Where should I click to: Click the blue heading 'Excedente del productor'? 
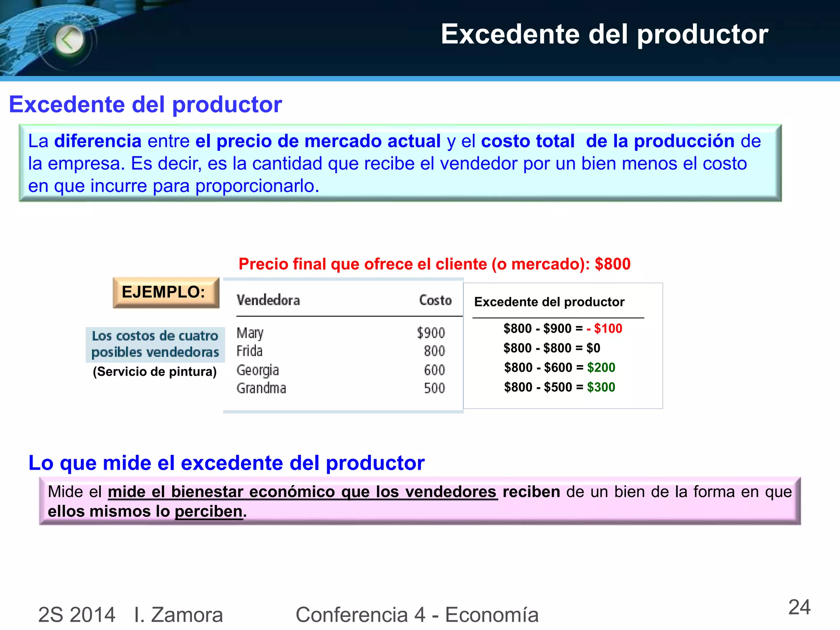146,104
